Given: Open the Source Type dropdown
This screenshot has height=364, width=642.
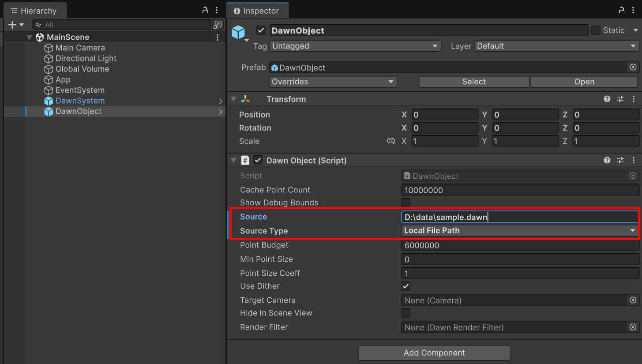Looking at the screenshot, I should (520, 231).
